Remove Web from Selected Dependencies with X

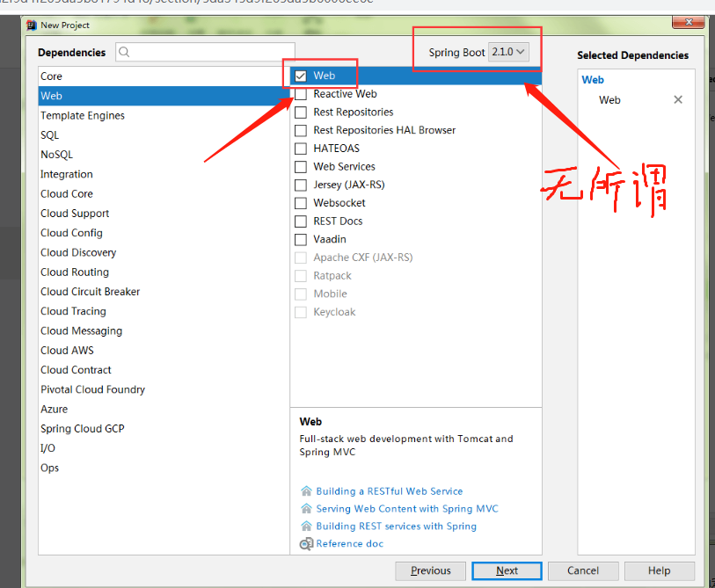(678, 100)
